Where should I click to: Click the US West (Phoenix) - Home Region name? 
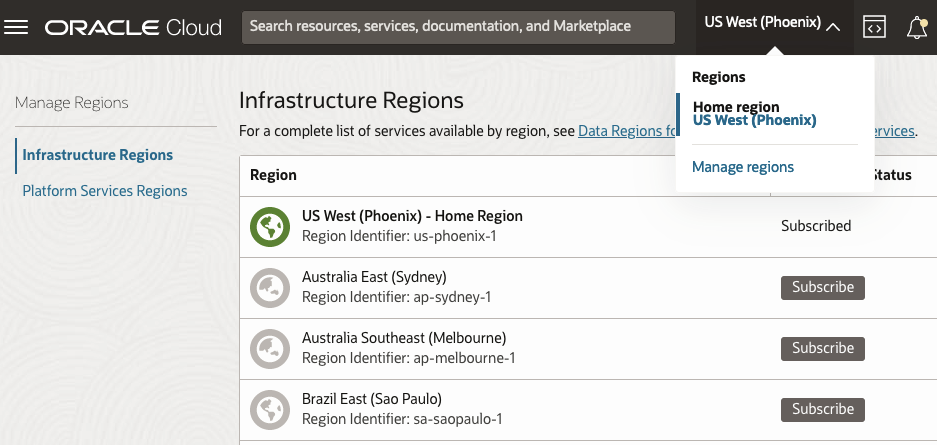(412, 216)
